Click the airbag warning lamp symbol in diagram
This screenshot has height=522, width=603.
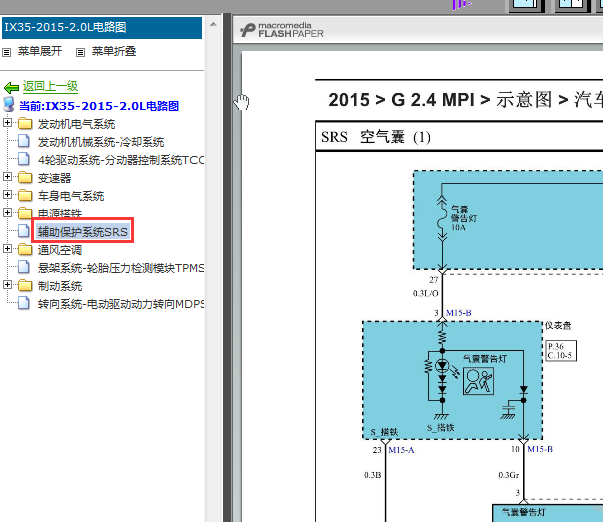point(478,381)
